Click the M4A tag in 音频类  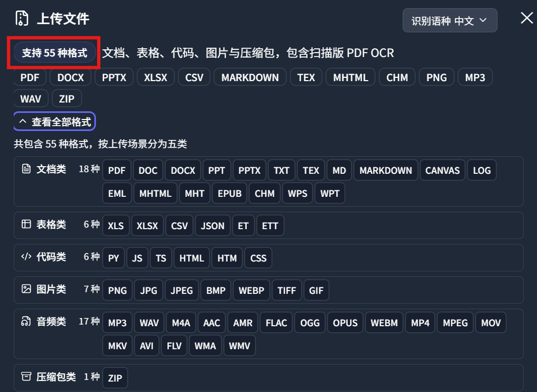pyautogui.click(x=181, y=322)
